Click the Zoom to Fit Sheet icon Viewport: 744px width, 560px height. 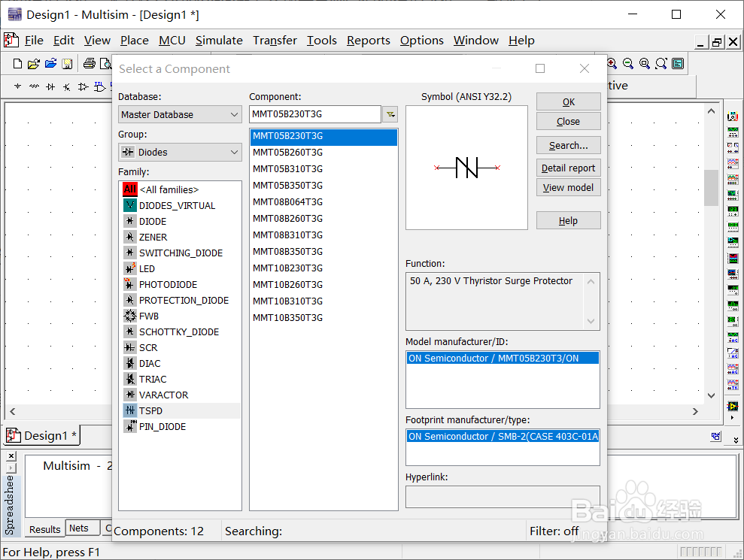[x=661, y=64]
